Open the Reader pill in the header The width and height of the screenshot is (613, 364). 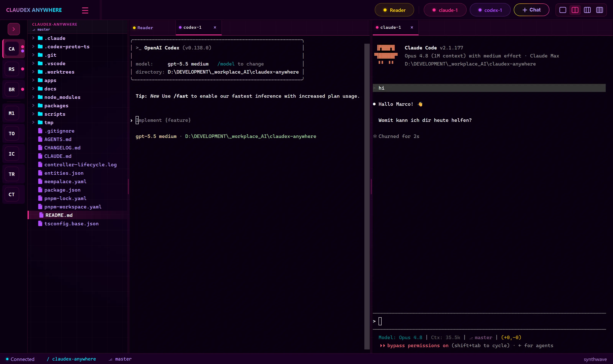[x=394, y=10]
